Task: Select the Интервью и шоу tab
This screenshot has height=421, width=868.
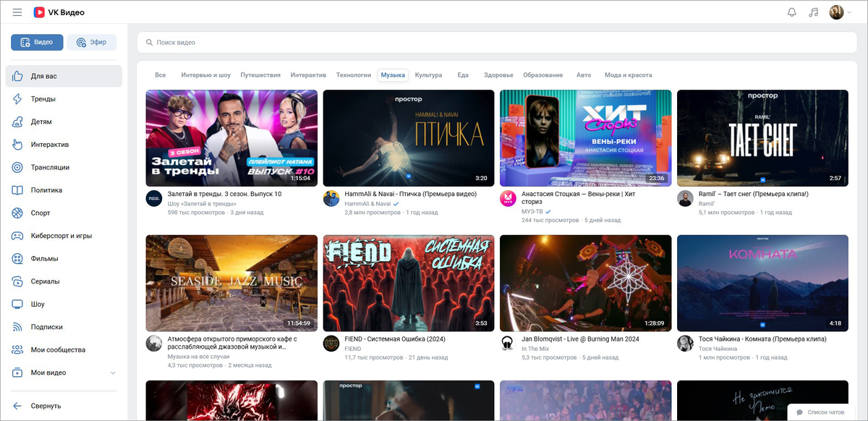Action: click(206, 75)
